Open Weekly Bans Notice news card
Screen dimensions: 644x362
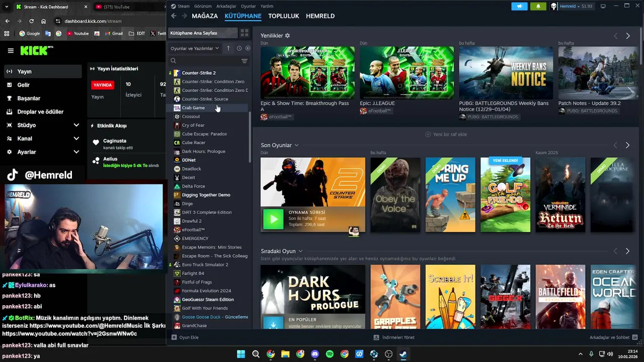point(506,73)
